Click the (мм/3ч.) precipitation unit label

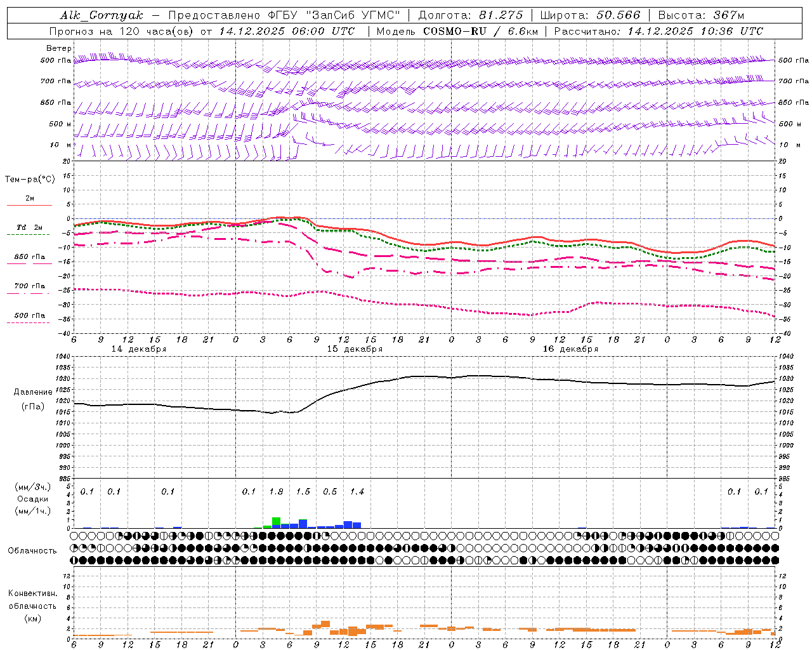point(33,487)
